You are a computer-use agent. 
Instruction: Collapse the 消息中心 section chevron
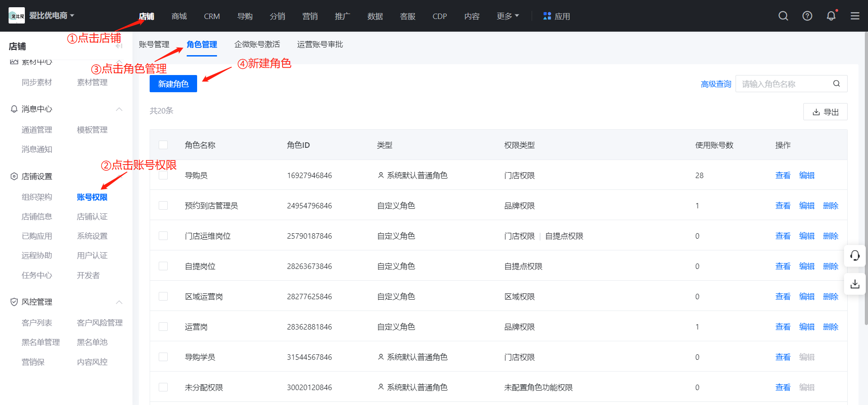119,109
